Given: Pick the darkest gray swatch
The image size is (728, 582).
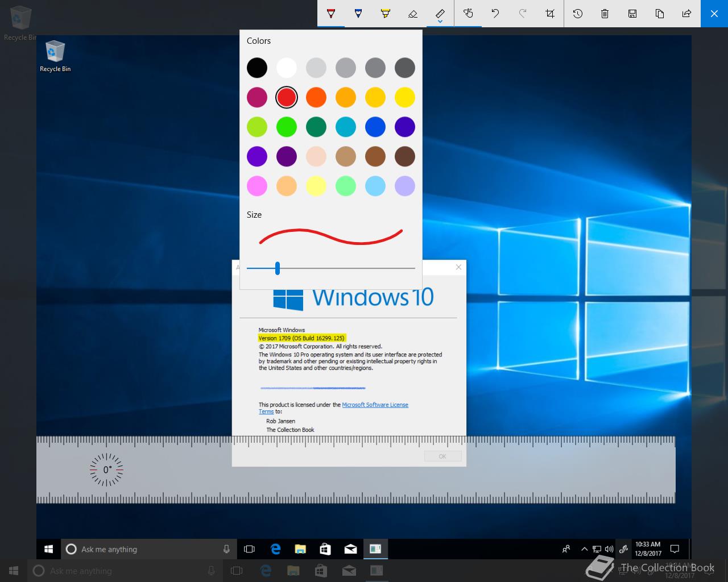Looking at the screenshot, I should click(405, 68).
